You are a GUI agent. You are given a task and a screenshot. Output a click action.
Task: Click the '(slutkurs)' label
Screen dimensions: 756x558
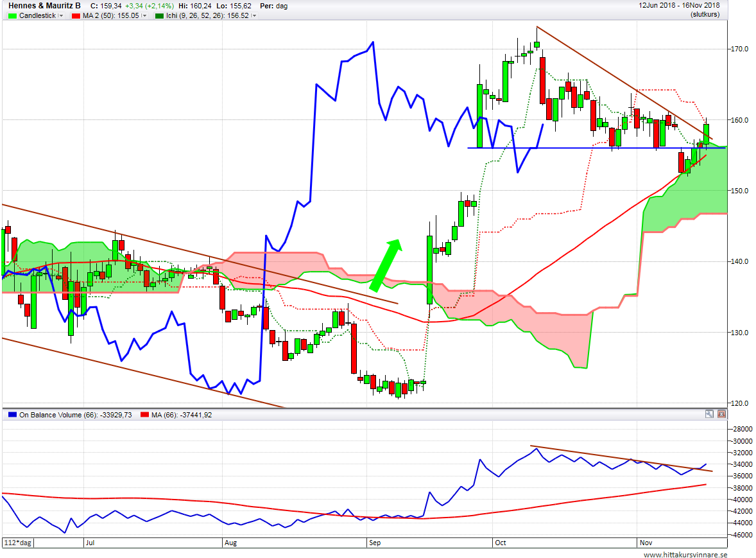coord(705,15)
